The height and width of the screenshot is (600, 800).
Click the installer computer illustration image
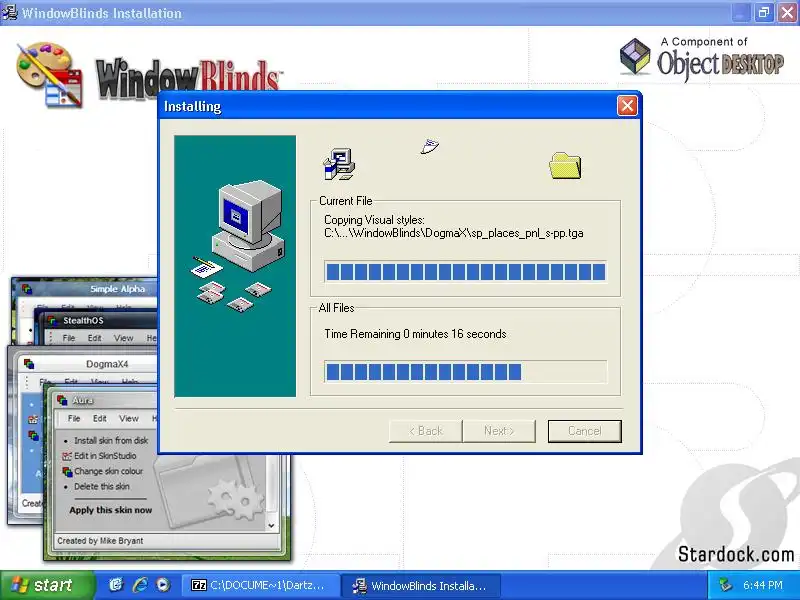tap(235, 266)
